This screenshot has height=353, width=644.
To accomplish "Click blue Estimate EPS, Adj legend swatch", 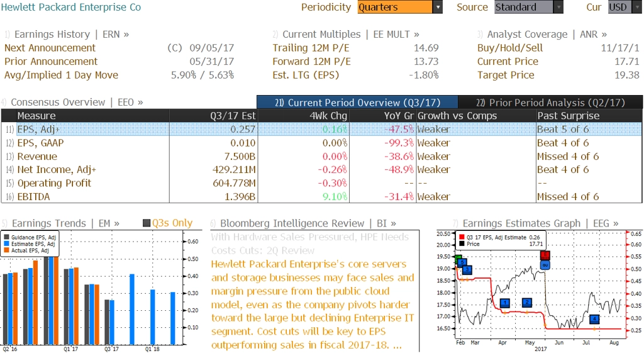I will pos(6,244).
